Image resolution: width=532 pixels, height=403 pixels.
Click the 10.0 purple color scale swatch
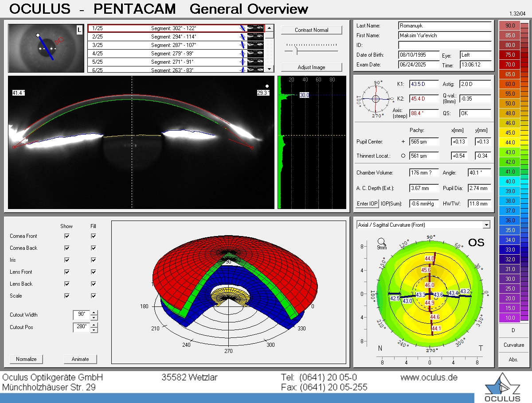point(510,318)
